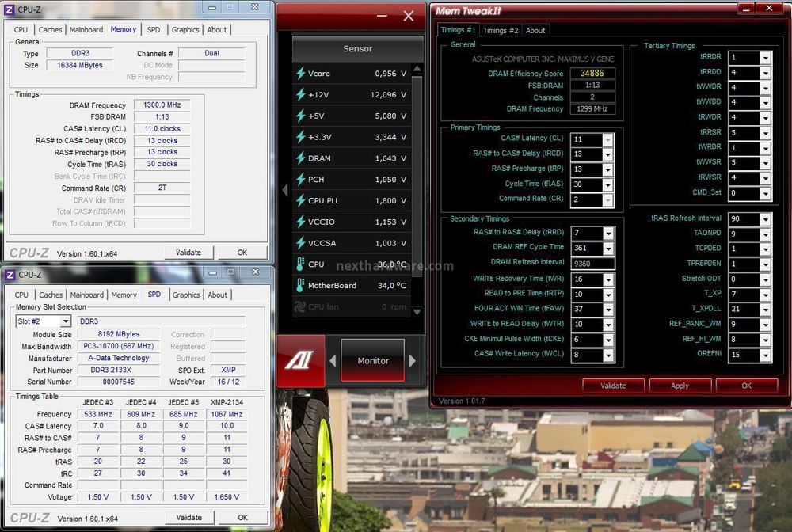Open the CMD_3st dropdown

(766, 193)
